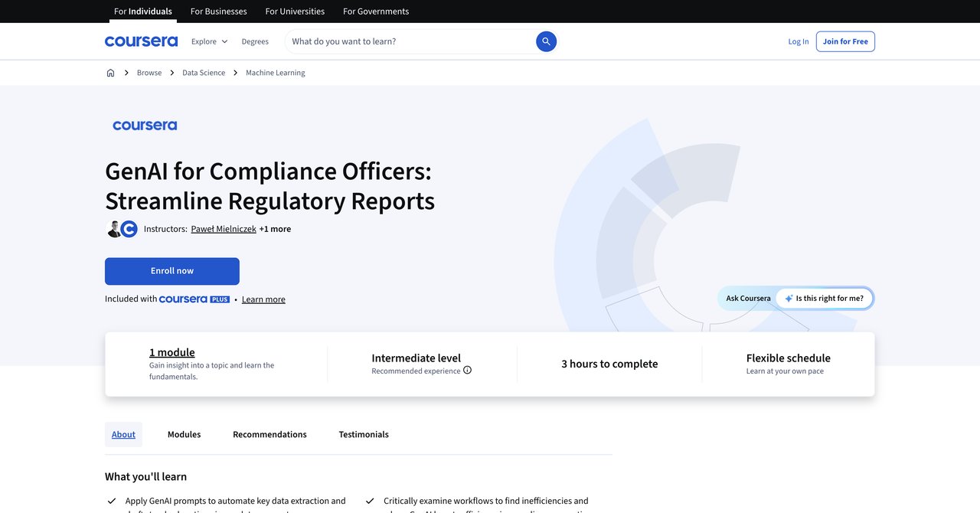Click the Ask Coursera button

(748, 299)
